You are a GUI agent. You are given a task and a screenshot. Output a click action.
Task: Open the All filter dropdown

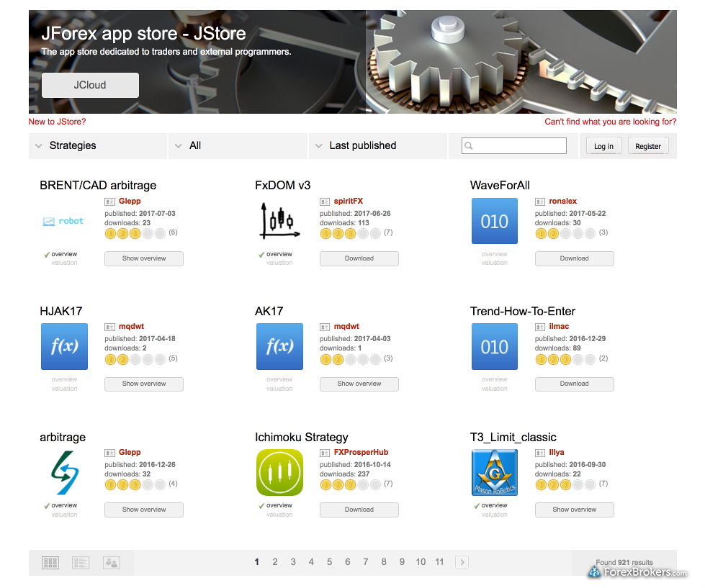point(238,145)
